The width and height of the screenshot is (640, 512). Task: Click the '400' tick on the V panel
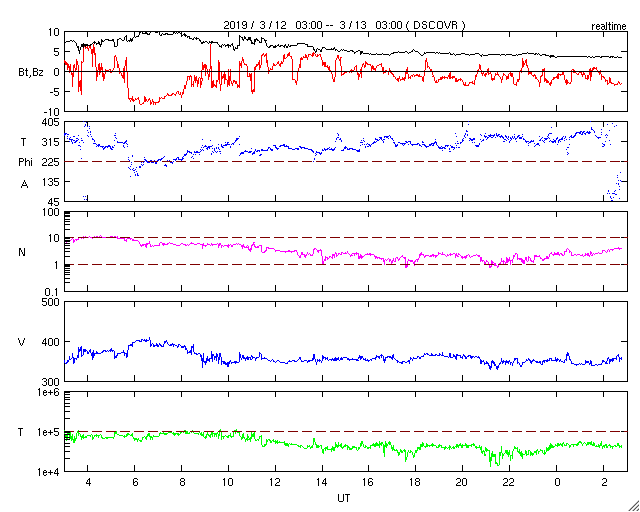pyautogui.click(x=51, y=342)
